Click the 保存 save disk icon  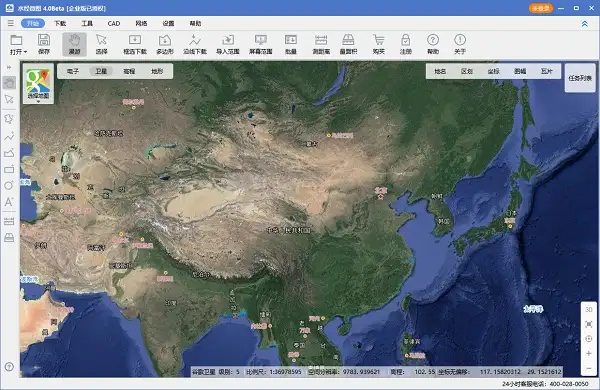point(44,44)
